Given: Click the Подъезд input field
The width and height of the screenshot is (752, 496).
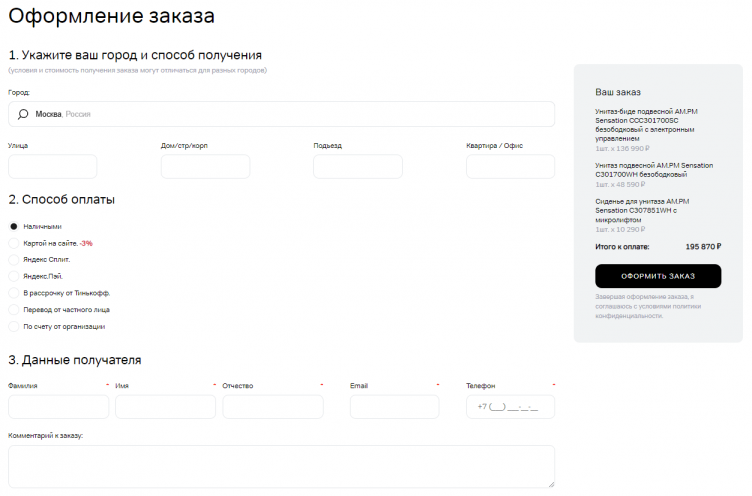Looking at the screenshot, I should [358, 166].
